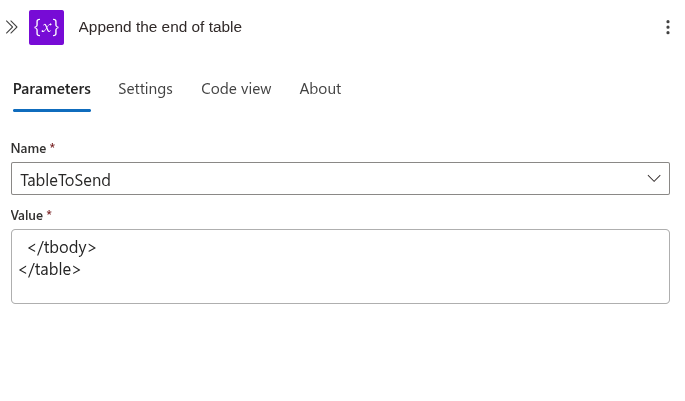Click the purple variable action icon
685x401 pixels.
coord(46,28)
